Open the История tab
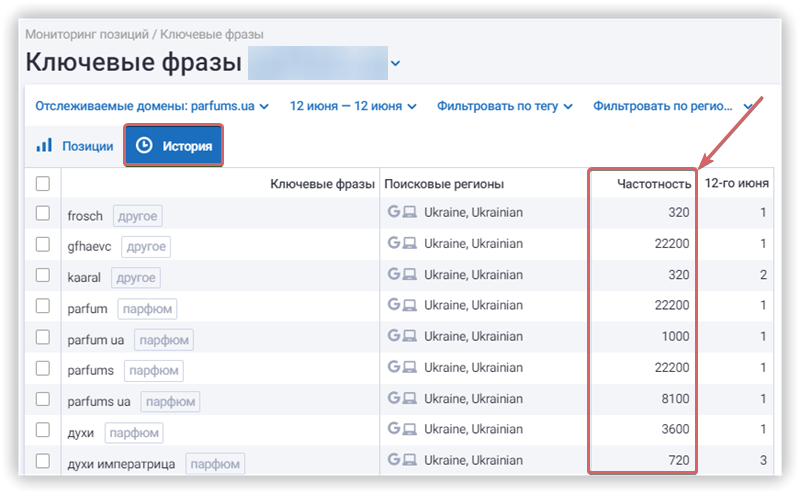This screenshot has height=494, width=800. (x=173, y=145)
